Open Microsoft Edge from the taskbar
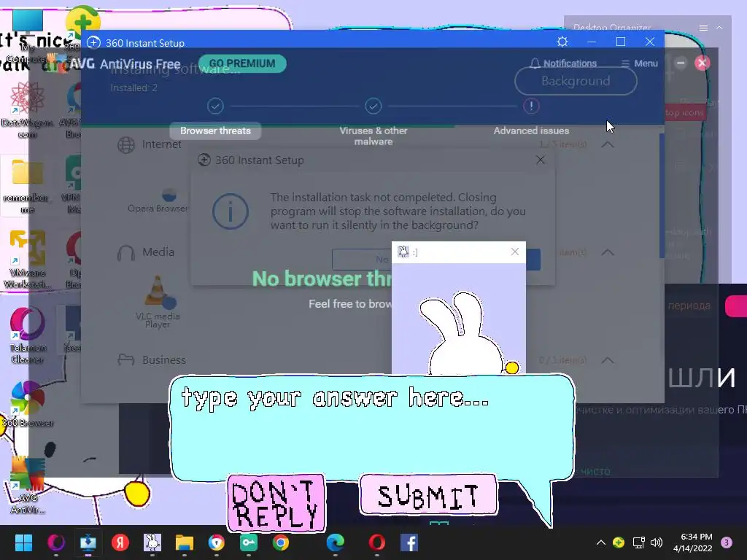This screenshot has width=747, height=560. (336, 542)
